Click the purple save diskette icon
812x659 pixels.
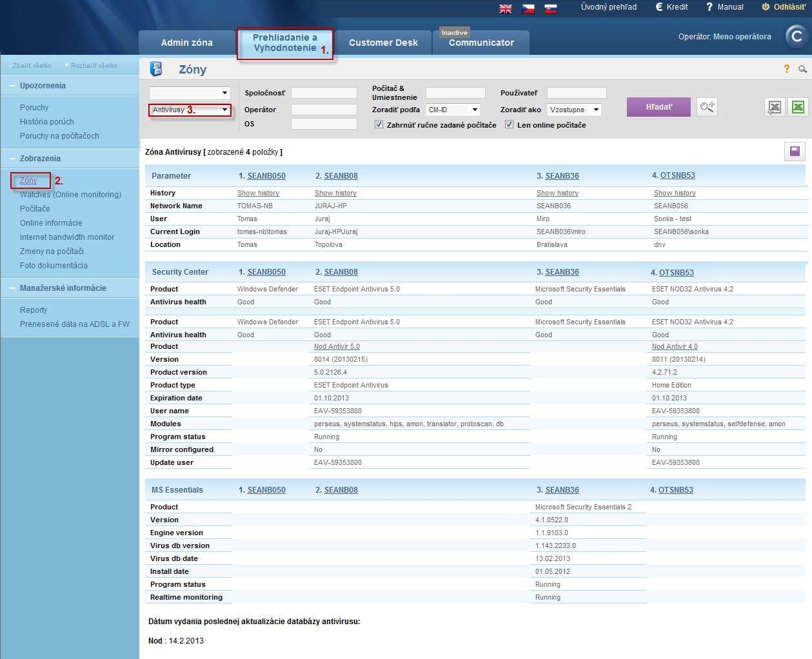tap(795, 151)
